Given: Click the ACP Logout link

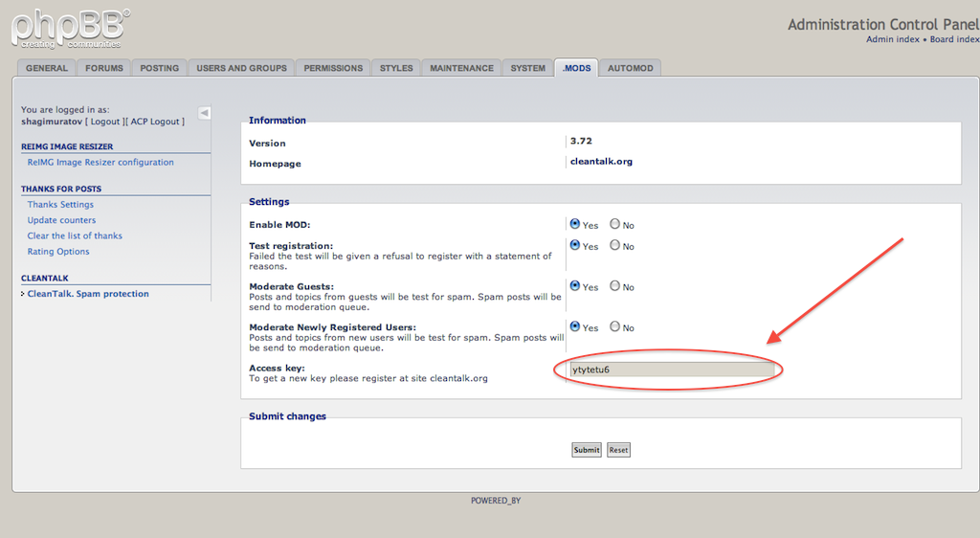Looking at the screenshot, I should (154, 122).
